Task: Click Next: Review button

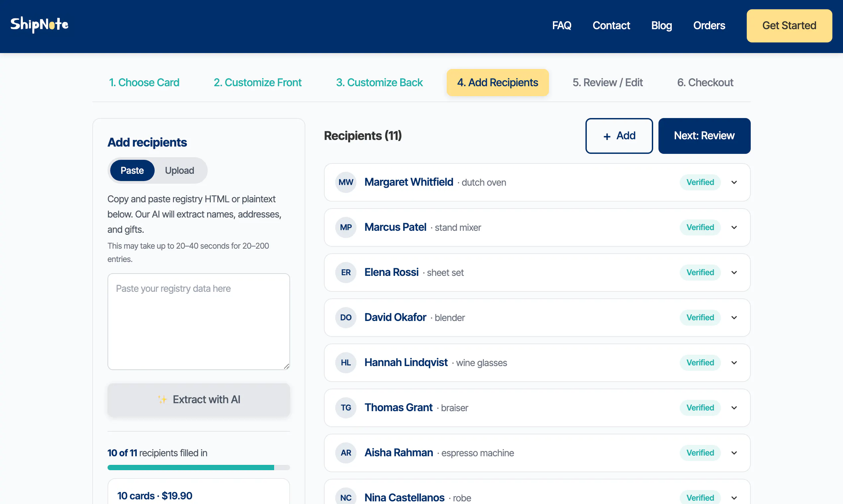Action: (x=704, y=136)
